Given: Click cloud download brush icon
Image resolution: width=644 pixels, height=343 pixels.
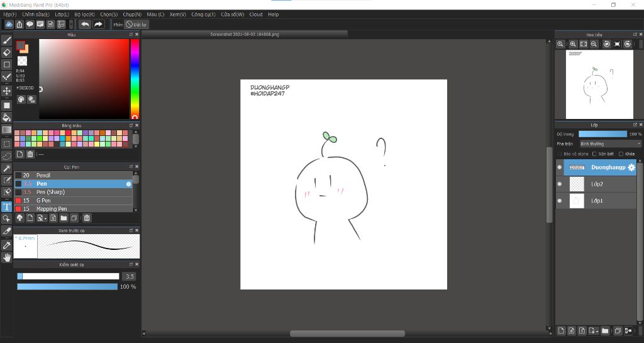Looking at the screenshot, I should tap(19, 218).
